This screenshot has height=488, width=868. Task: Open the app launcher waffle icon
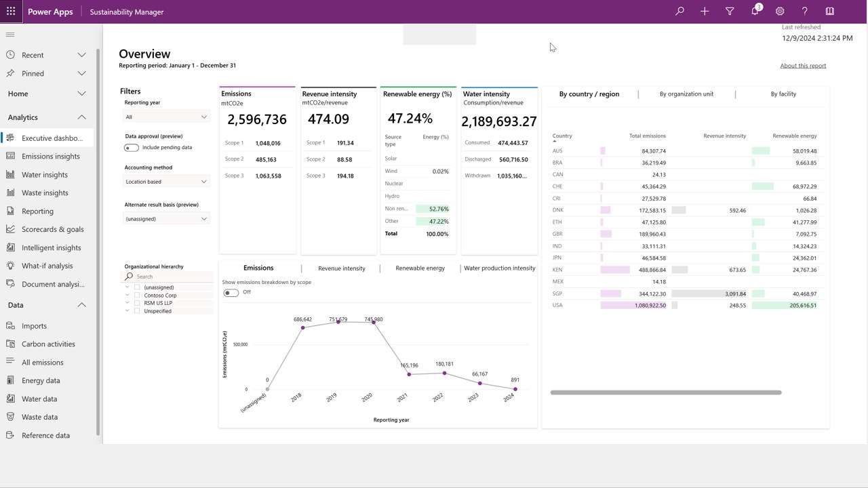point(11,12)
